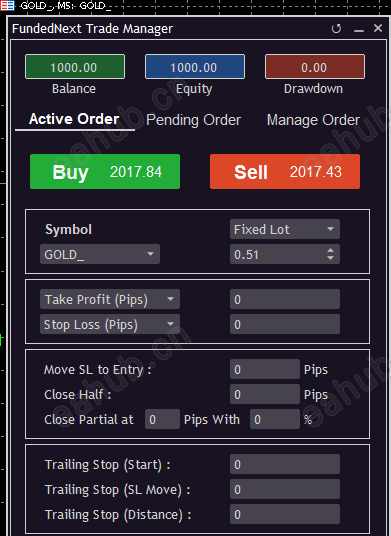Click the green Balance value box
The image size is (391, 536).
point(75,67)
